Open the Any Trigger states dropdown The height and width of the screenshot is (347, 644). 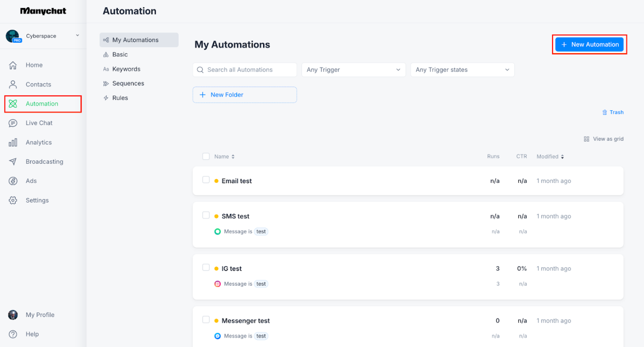[x=462, y=70]
